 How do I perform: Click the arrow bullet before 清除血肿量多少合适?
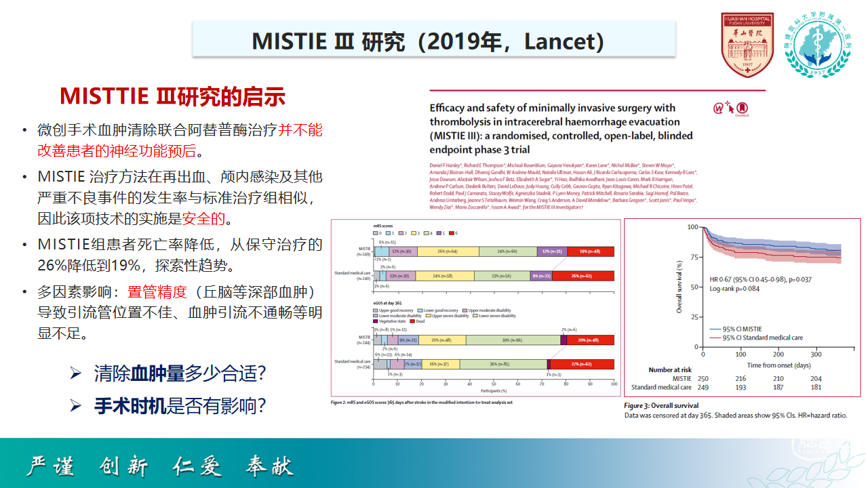click(x=76, y=373)
